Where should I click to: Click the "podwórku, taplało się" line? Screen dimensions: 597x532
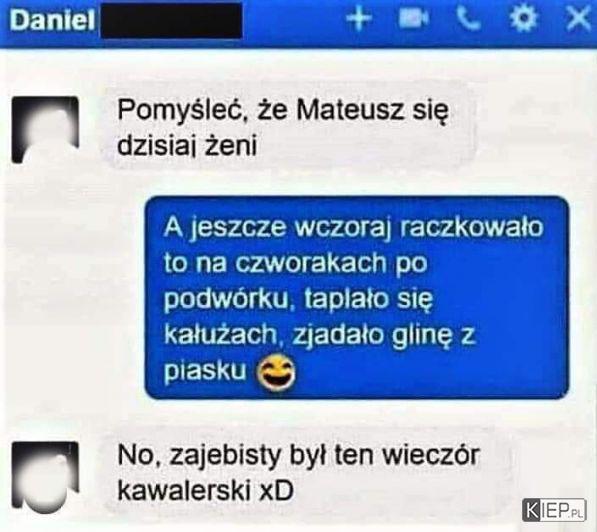click(x=298, y=300)
